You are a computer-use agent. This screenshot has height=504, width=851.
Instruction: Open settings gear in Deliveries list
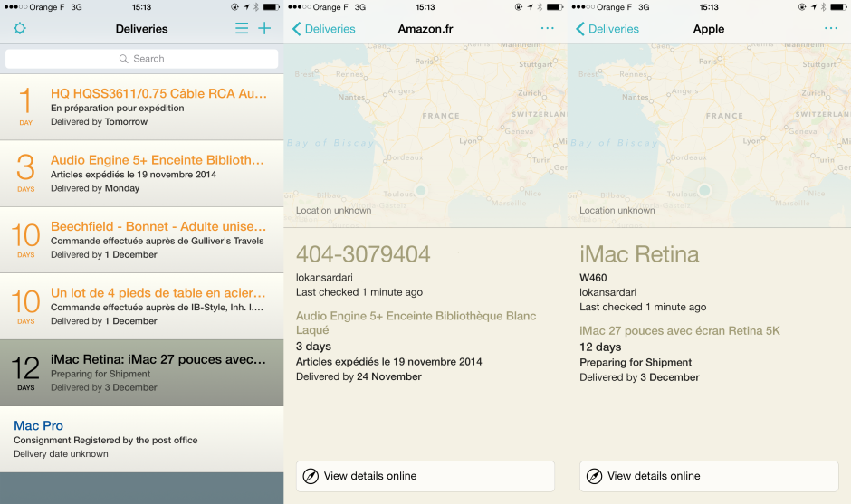[20, 28]
